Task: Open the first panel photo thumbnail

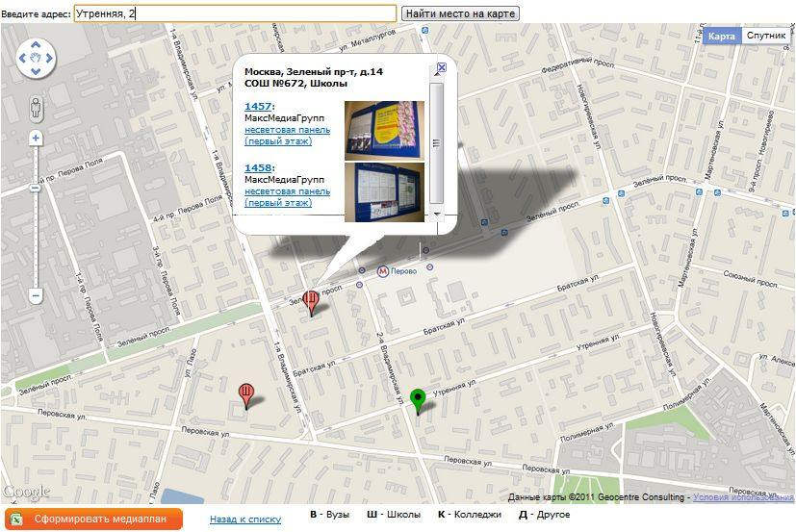Action: (384, 131)
